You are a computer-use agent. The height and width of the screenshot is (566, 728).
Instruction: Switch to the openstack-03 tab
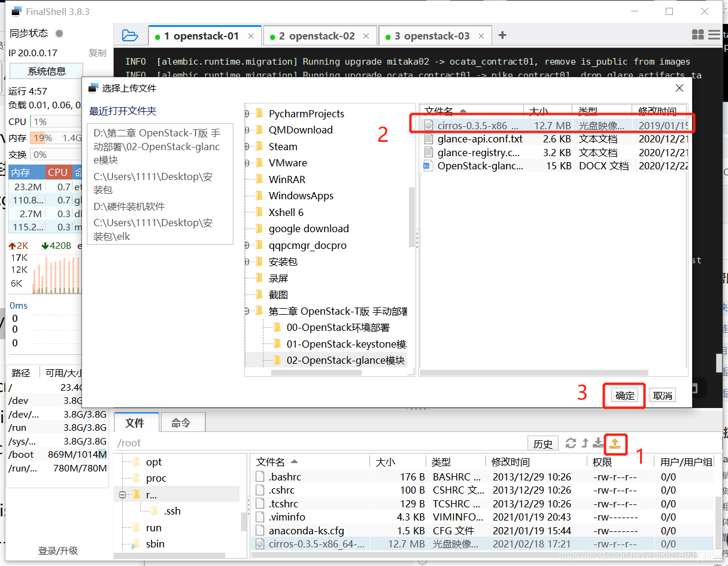435,36
